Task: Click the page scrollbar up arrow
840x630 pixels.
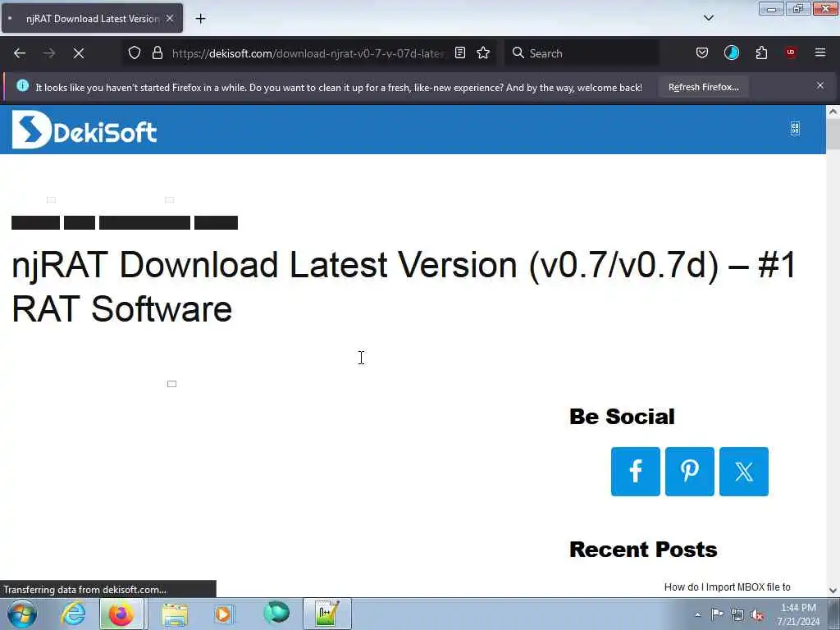Action: 833,112
